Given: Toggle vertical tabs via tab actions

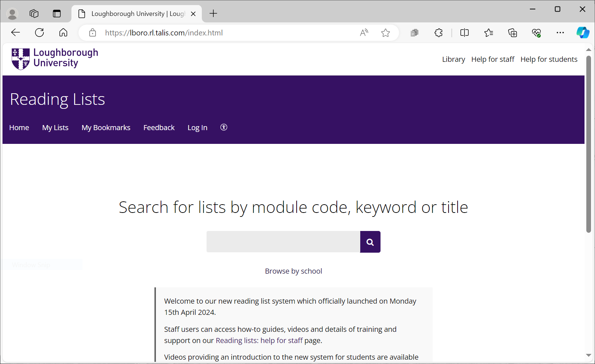Looking at the screenshot, I should (57, 14).
